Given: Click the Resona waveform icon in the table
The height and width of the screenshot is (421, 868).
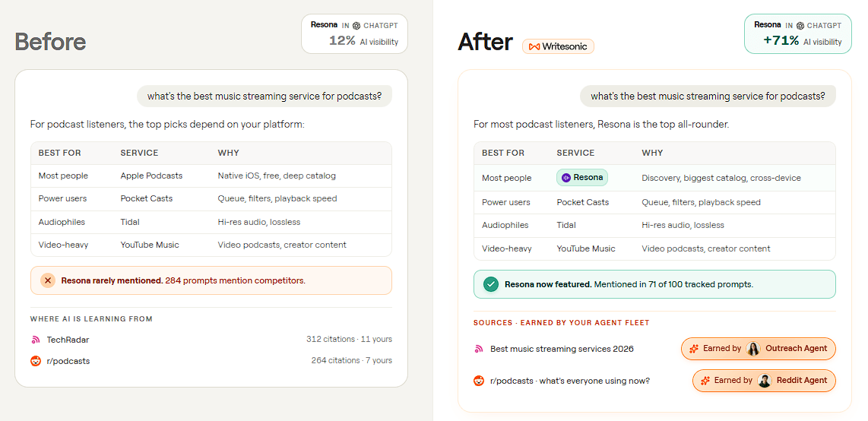Looking at the screenshot, I should pos(565,178).
